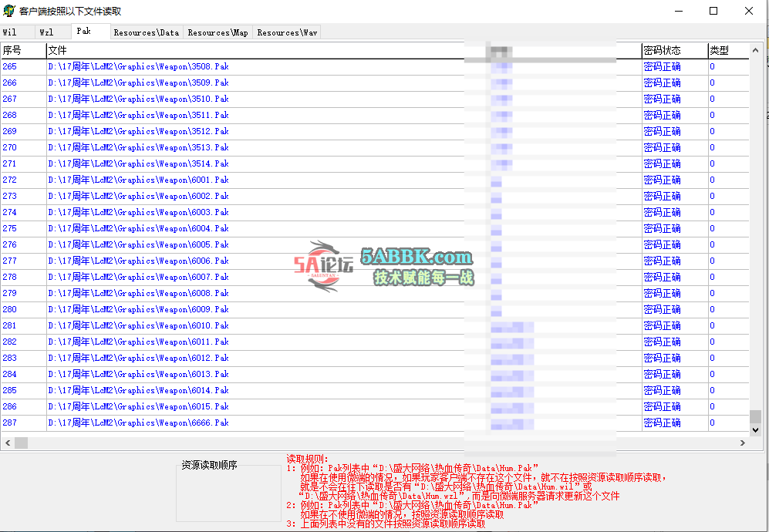
Task: Select row with Weapon\6003.Pak
Action: click(x=375, y=212)
